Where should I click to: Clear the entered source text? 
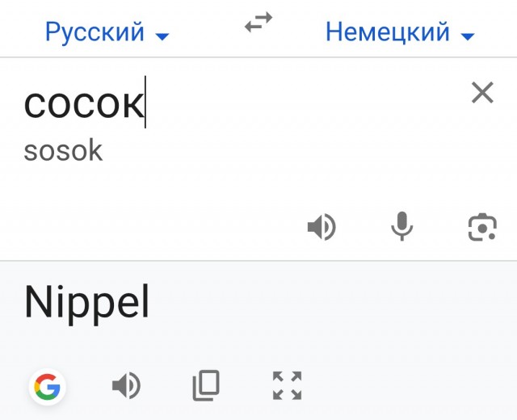(x=482, y=93)
